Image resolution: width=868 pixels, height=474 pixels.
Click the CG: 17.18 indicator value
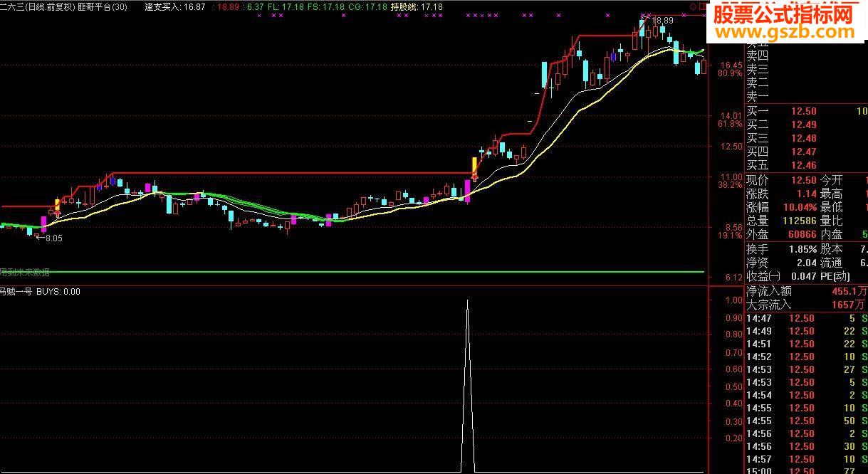coord(369,6)
